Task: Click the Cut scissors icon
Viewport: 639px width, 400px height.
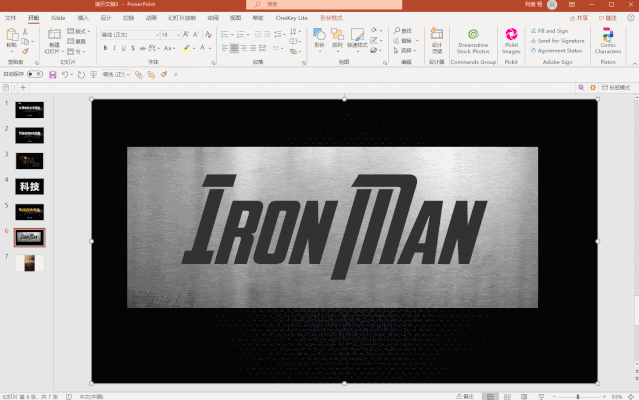Action: coord(25,32)
